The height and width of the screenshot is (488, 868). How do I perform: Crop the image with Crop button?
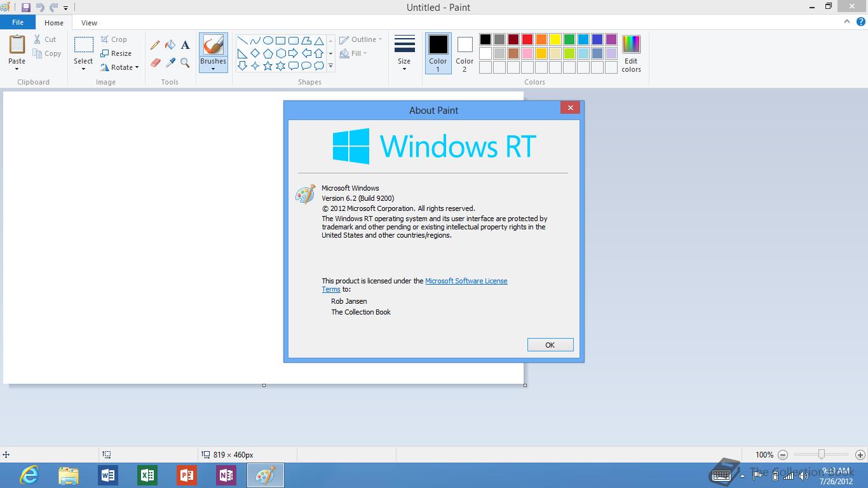click(114, 39)
